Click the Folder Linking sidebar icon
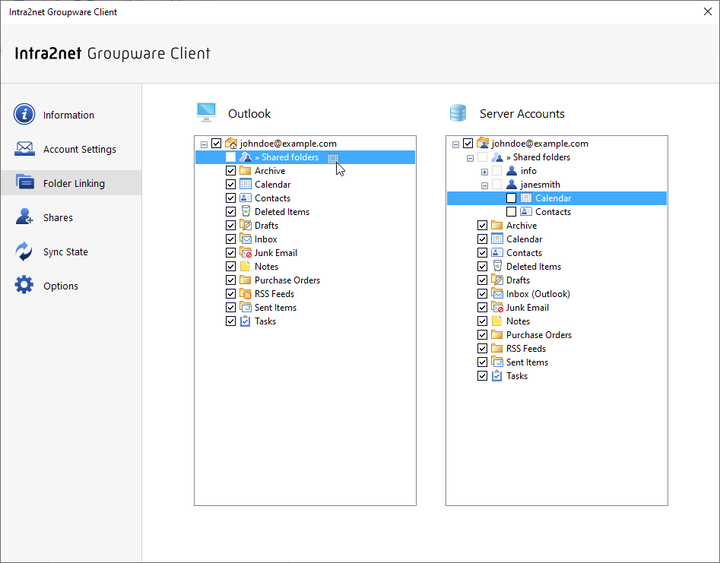 (x=24, y=182)
